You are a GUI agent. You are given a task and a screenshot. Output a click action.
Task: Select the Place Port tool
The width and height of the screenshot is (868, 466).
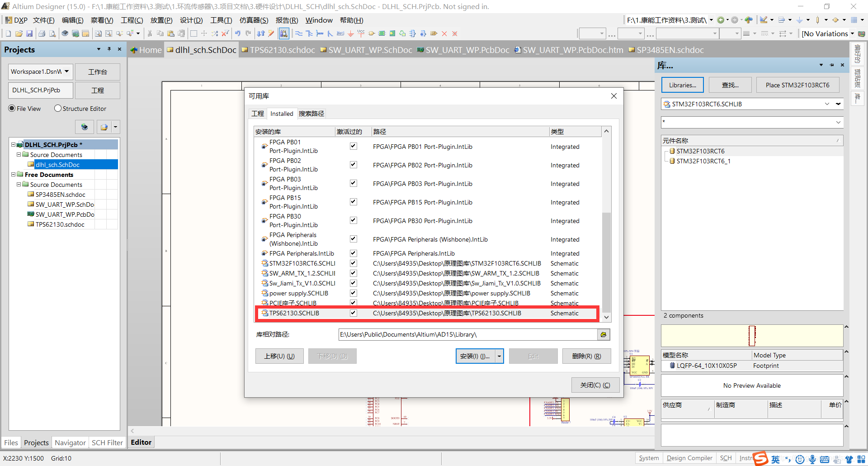pyautogui.click(x=434, y=33)
